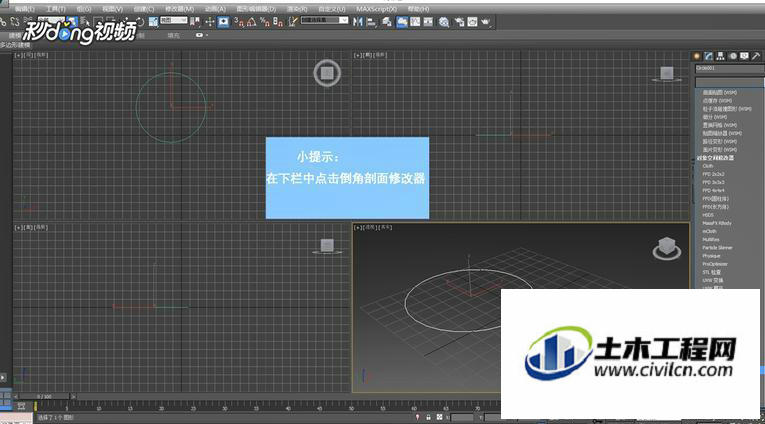765x424 pixels.
Task: Click the Use Pivot Point Center icon
Action: (195, 22)
